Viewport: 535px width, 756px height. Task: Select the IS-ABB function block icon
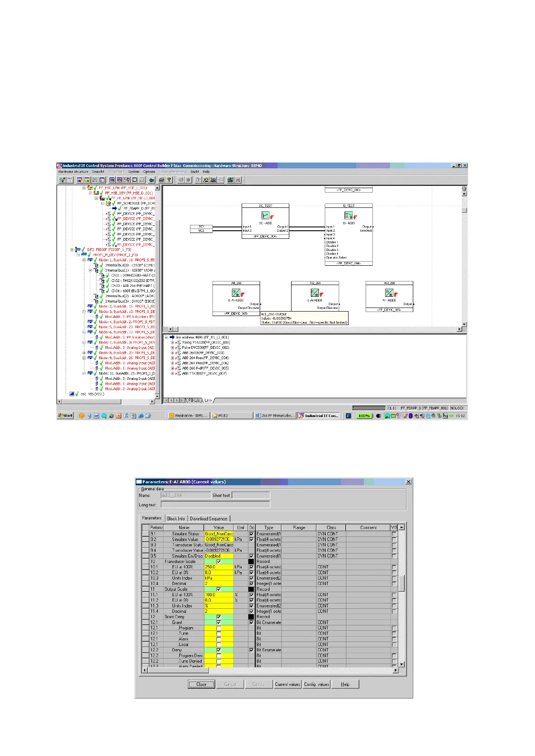349,216
